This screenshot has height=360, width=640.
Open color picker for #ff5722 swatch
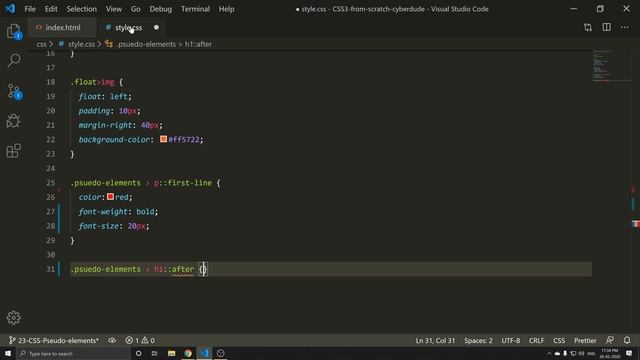(x=163, y=139)
